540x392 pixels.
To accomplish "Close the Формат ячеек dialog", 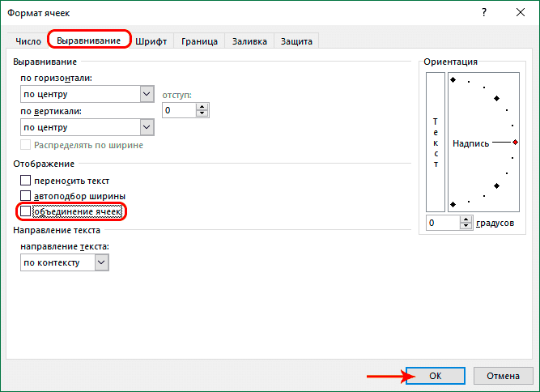I will [x=521, y=12].
